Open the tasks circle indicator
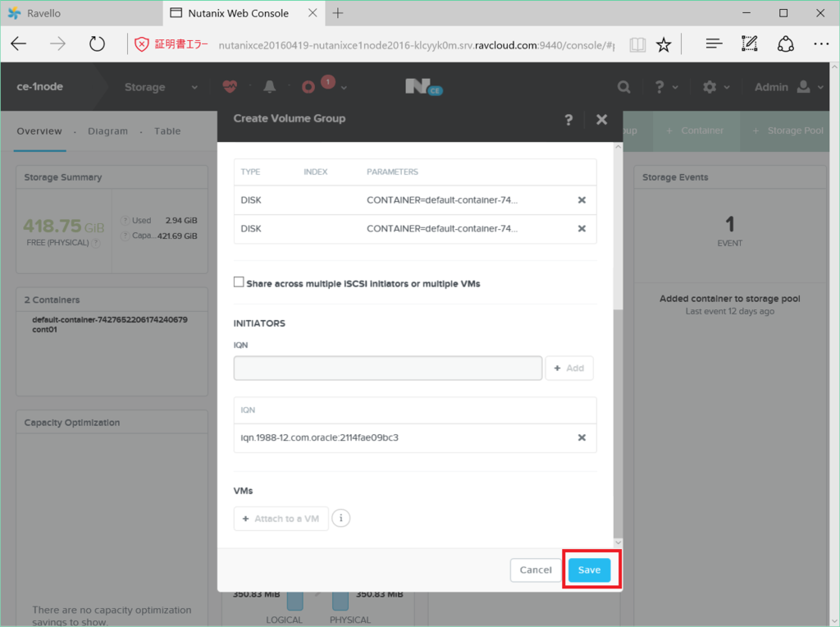This screenshot has width=840, height=627. 308,87
